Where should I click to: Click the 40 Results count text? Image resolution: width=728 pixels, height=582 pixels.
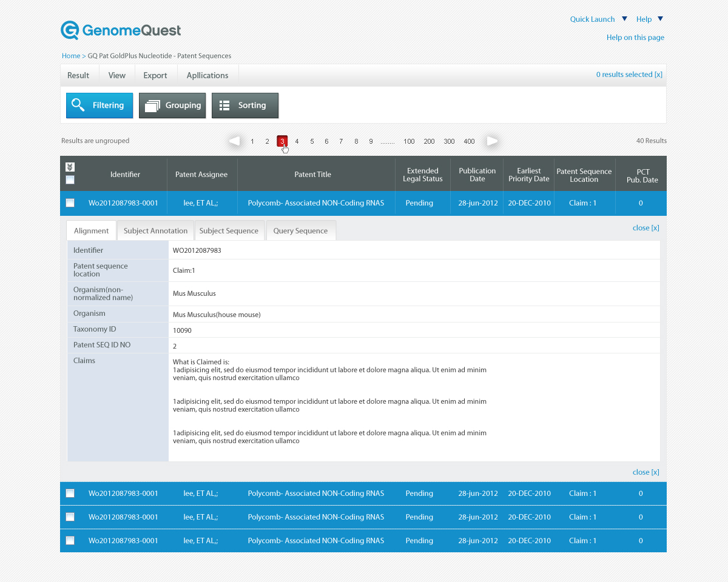(x=652, y=141)
